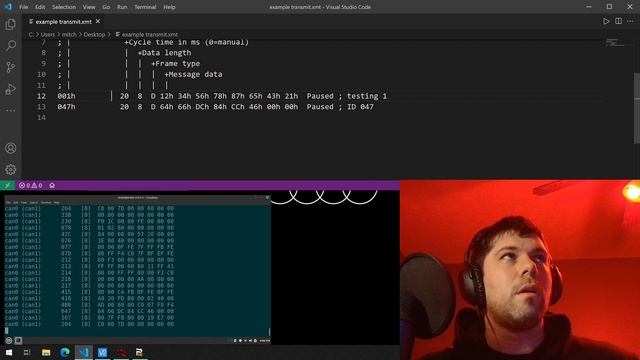Open the PCAN-View style icon on taskbar
This screenshot has width=640, height=360.
140,352
